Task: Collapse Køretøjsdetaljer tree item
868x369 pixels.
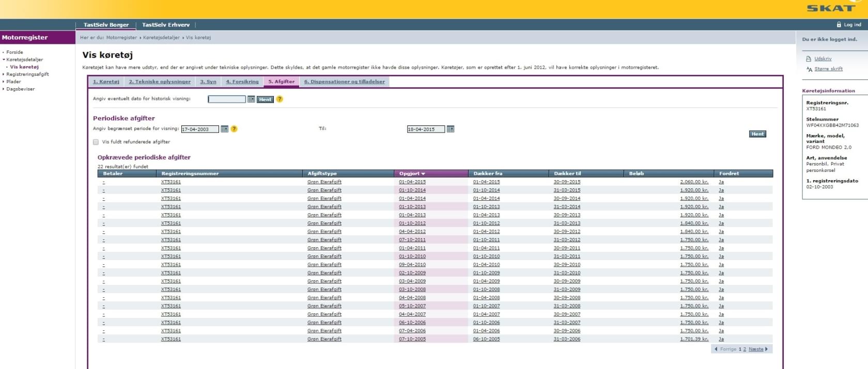Action: [24, 59]
